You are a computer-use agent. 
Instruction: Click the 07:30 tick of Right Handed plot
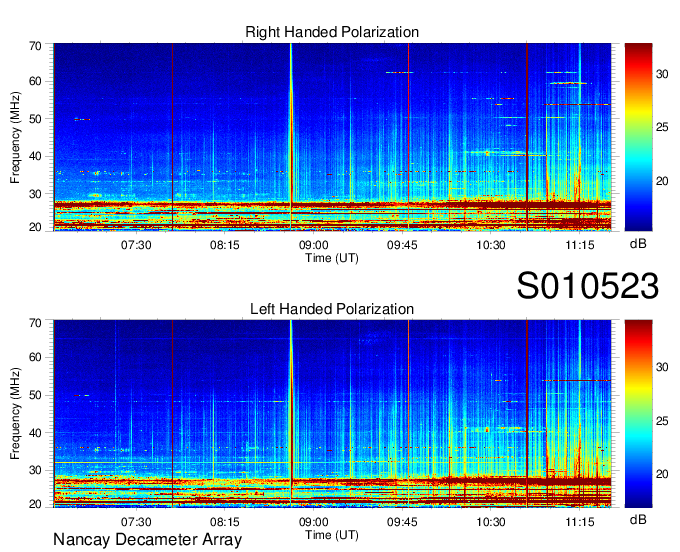(136, 245)
